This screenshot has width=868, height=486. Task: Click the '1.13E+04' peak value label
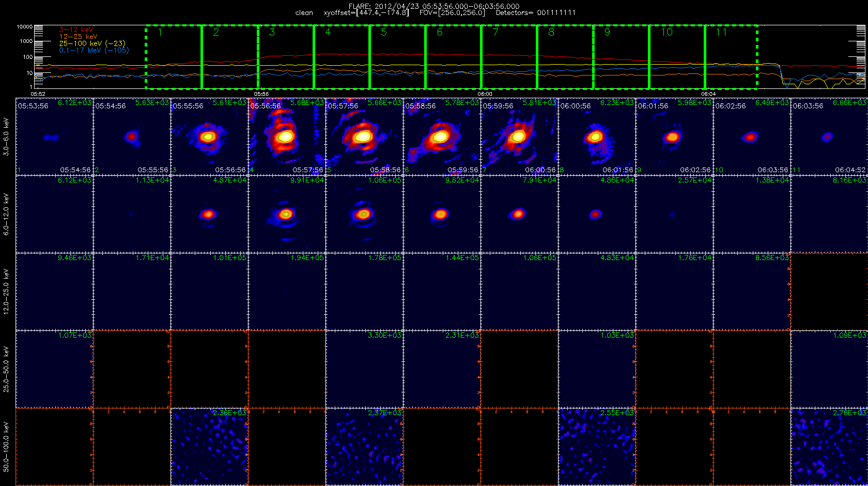(152, 180)
